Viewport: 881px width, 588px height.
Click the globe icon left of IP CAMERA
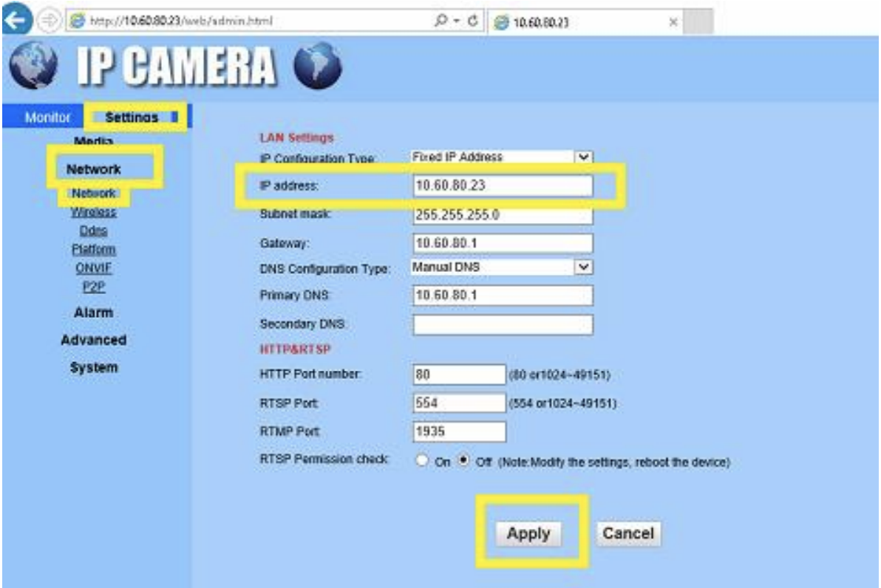click(x=35, y=66)
